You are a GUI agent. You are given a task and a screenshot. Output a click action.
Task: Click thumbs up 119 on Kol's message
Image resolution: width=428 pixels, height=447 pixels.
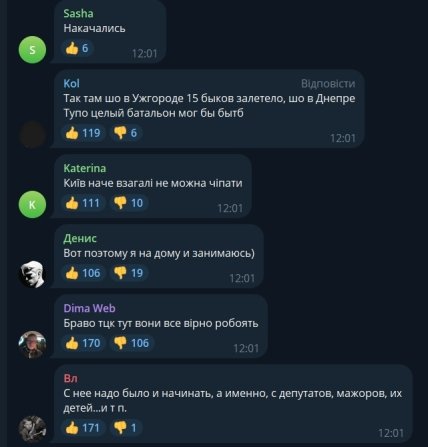[x=83, y=133]
